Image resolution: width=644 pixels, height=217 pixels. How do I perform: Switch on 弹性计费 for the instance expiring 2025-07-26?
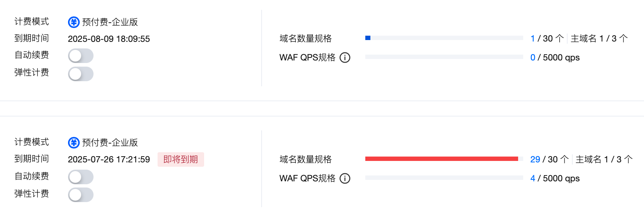click(x=81, y=194)
